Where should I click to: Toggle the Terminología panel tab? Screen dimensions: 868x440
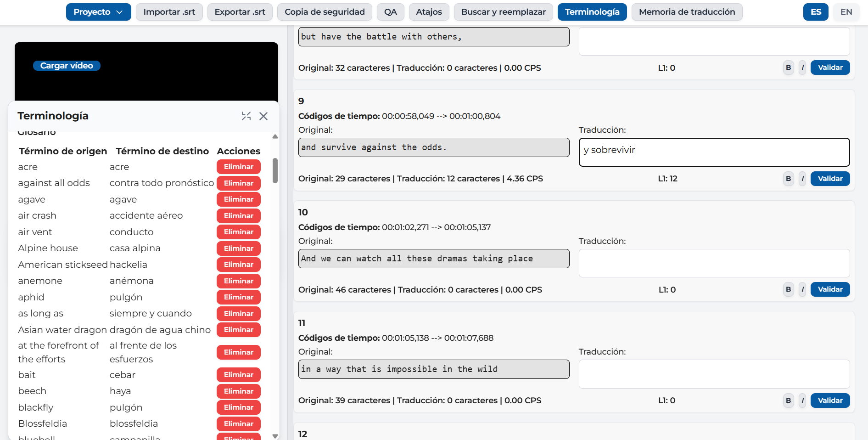pyautogui.click(x=592, y=12)
